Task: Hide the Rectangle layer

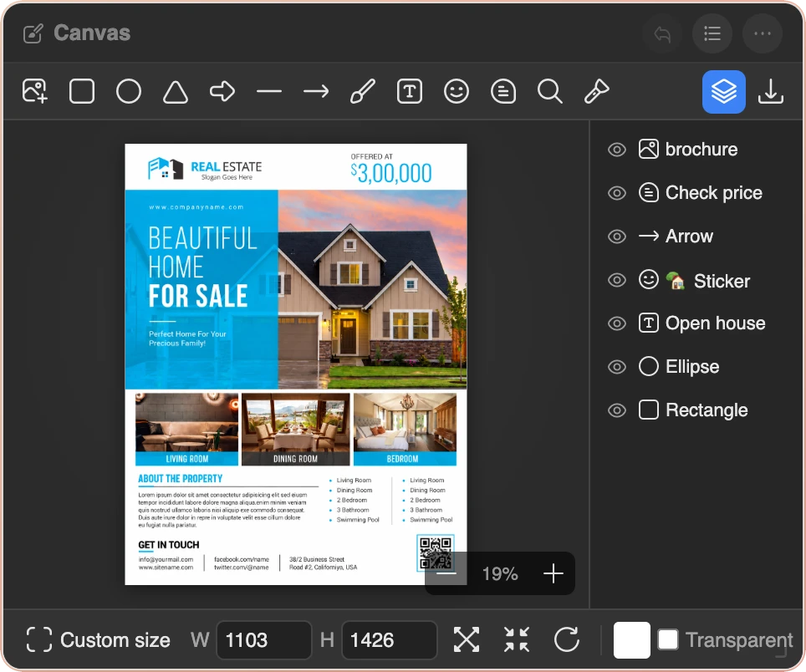Action: tap(617, 410)
